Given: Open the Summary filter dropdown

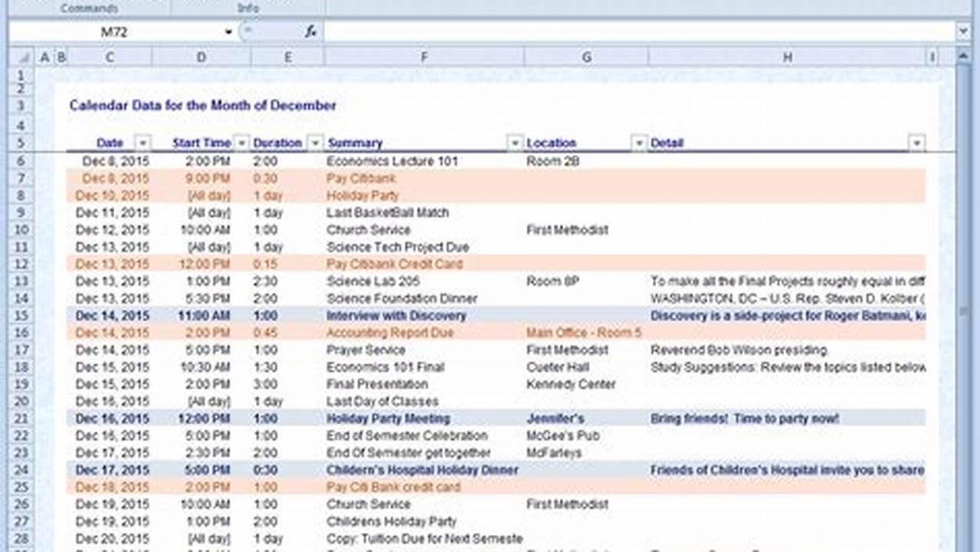Looking at the screenshot, I should [x=515, y=143].
